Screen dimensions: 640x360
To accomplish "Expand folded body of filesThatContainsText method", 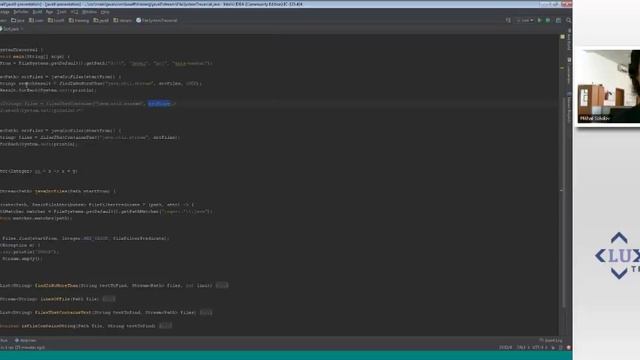I will 206,312.
